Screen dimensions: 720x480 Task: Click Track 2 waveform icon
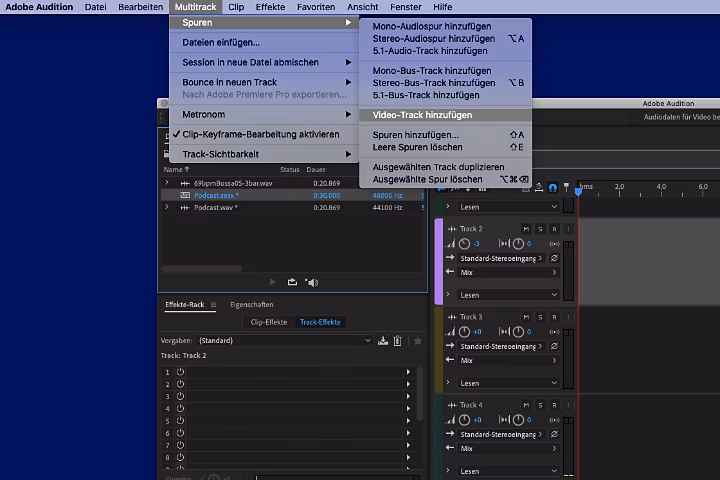coord(452,229)
